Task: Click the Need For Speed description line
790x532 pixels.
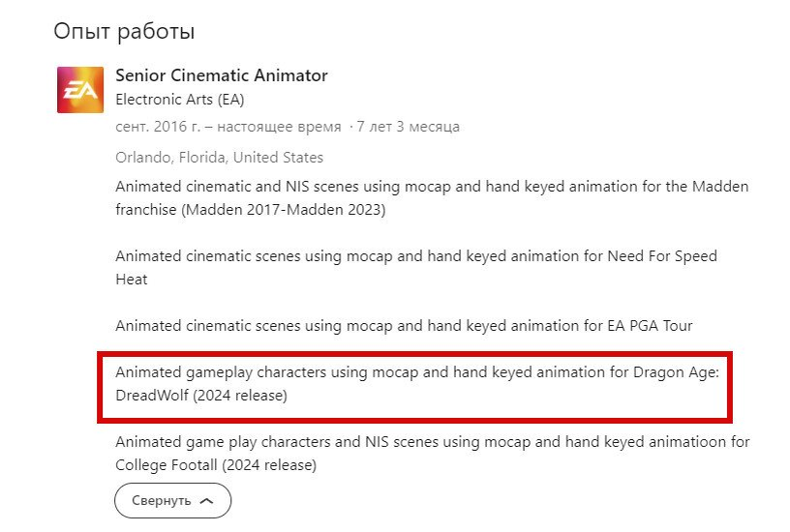Action: [416, 256]
